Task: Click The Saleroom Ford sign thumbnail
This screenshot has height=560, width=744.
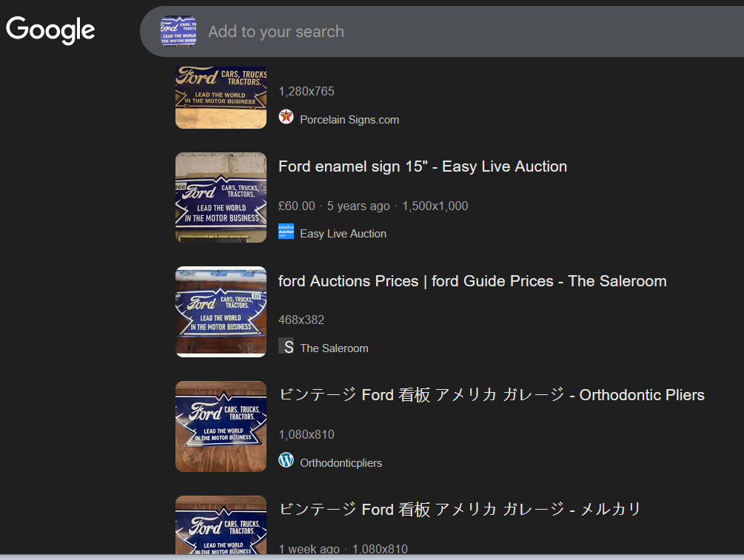Action: pos(221,311)
